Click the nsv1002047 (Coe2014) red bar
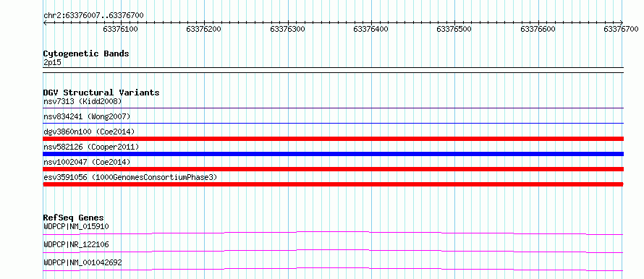 point(333,169)
